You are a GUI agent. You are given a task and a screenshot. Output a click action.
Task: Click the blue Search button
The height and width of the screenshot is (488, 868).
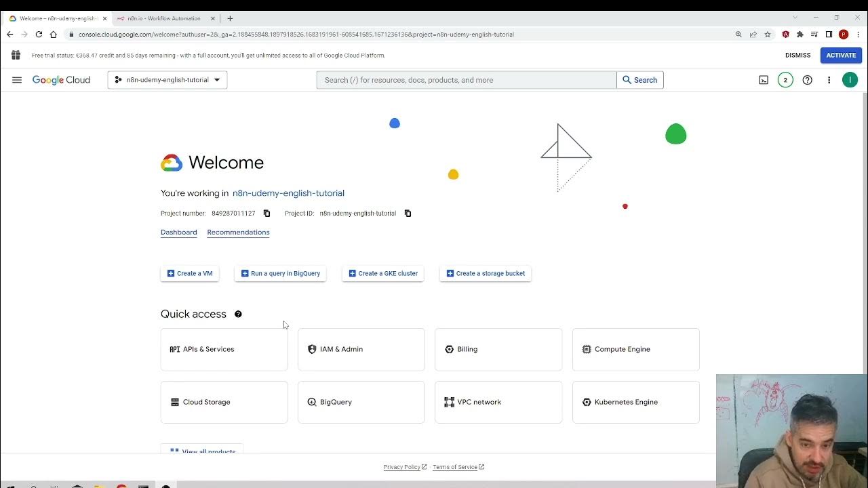pos(640,80)
